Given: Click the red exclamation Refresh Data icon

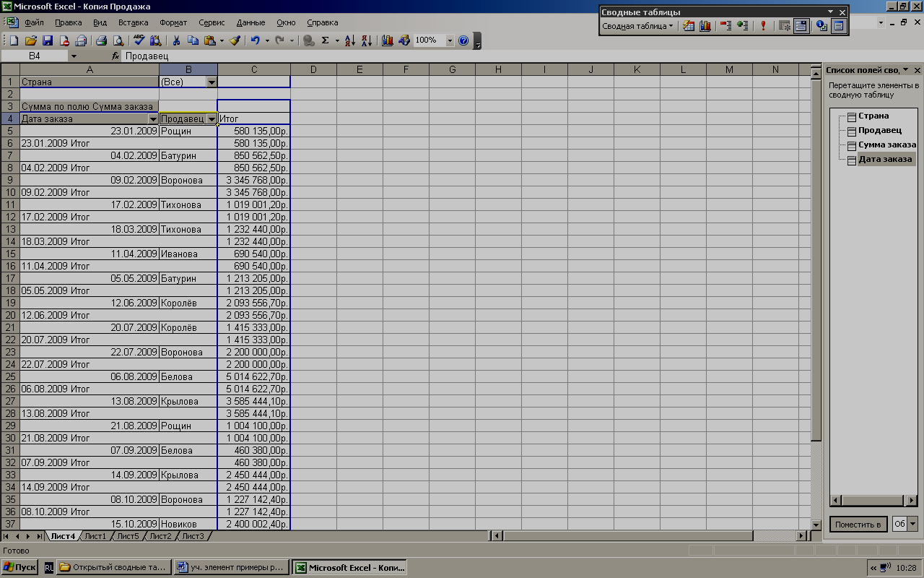Looking at the screenshot, I should pyautogui.click(x=763, y=26).
